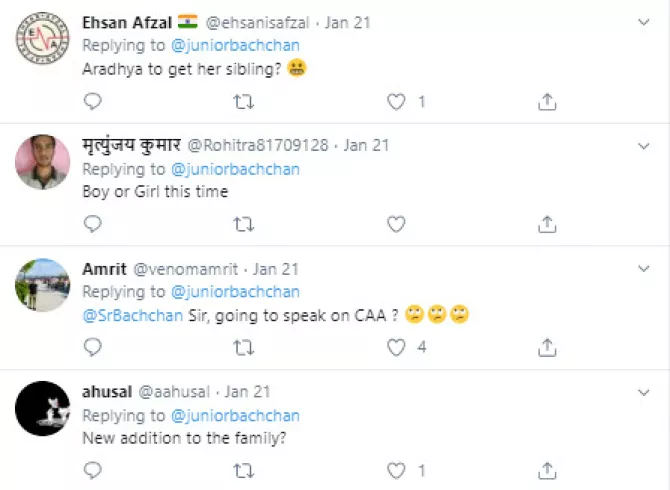Open @juniorbachchan link in ahusal's reply
Image resolution: width=670 pixels, height=490 pixels.
tap(235, 415)
